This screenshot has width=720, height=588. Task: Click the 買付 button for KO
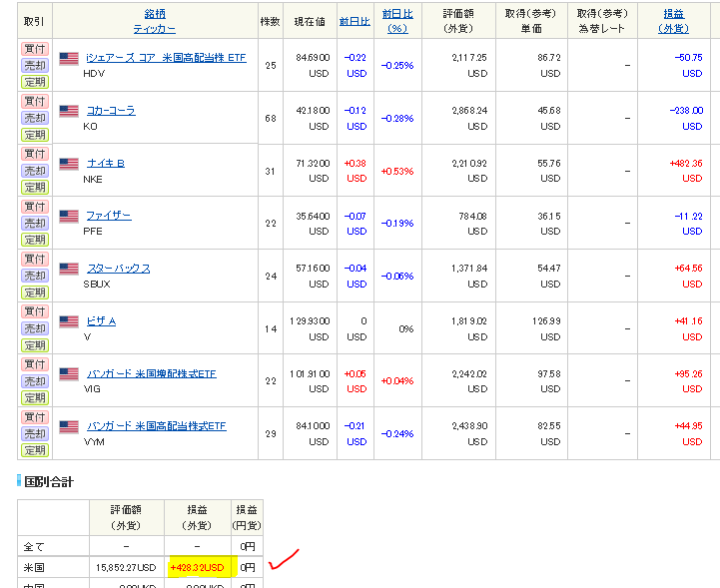pos(35,102)
